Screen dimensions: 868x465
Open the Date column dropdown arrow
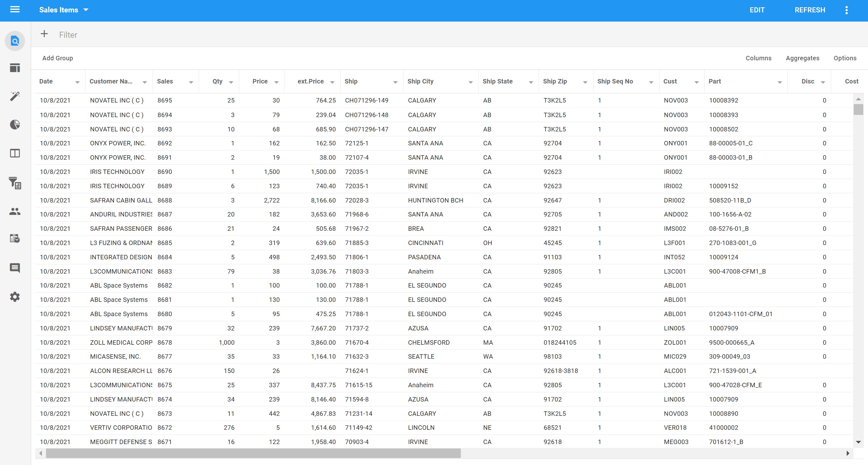point(77,82)
